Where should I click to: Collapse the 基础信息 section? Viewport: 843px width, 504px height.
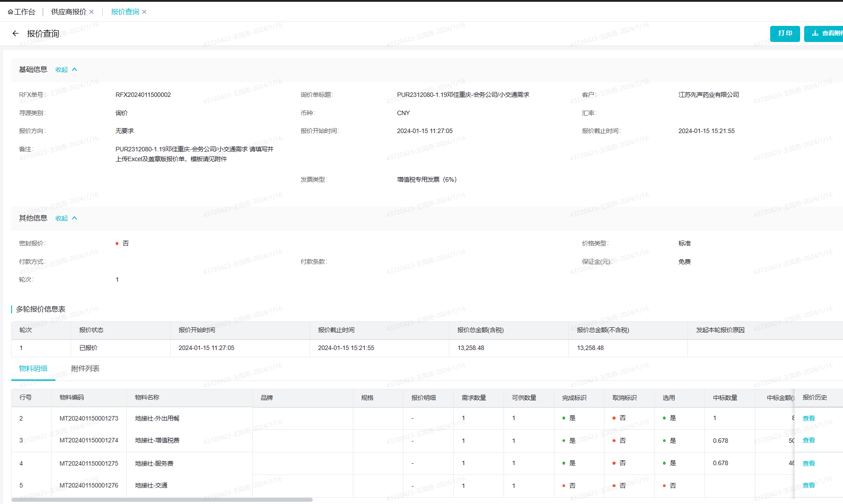tap(62, 70)
